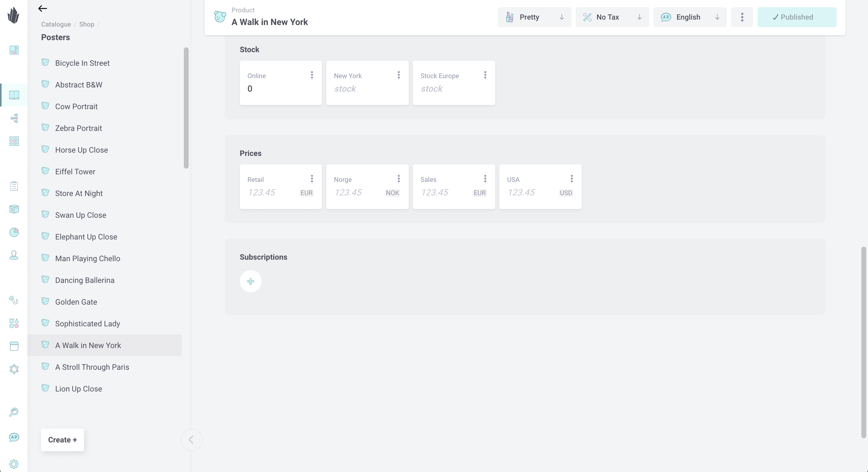
Task: Select Elephant Up Close poster
Action: click(x=105, y=237)
